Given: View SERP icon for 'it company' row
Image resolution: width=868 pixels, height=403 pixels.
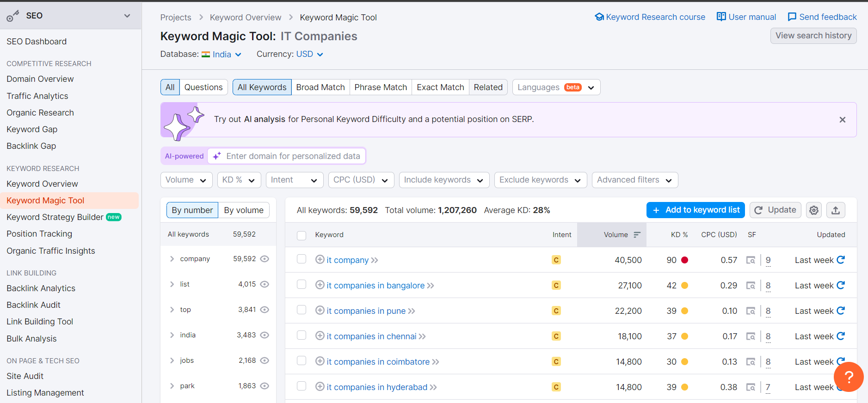Looking at the screenshot, I should 751,260.
